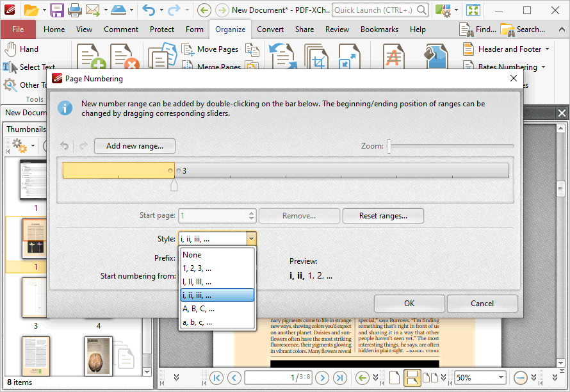Click the next page arrow icon
Viewport: 570px width, 392px height.
tap(322, 378)
